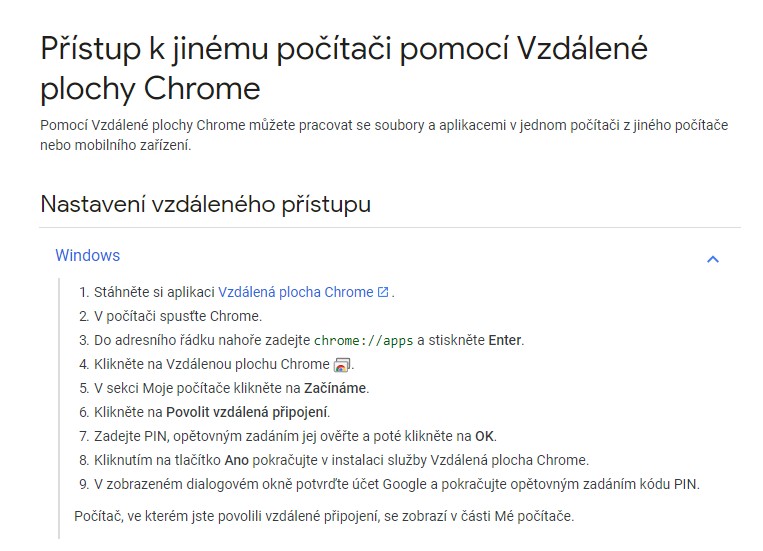Click the Windows section header label

87,256
